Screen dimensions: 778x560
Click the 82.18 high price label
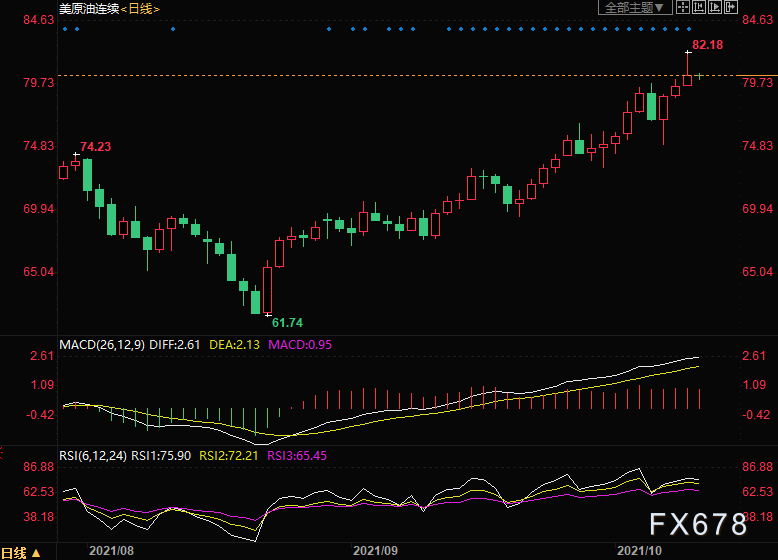pos(708,45)
